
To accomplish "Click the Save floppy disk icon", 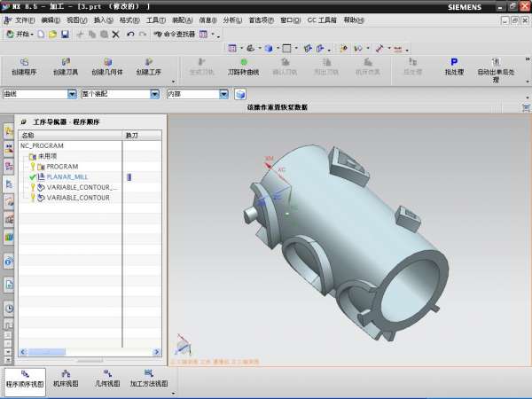I will coord(65,35).
